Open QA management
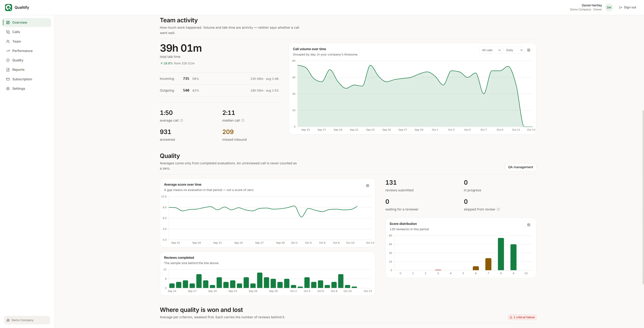The height and width of the screenshot is (328, 644). click(x=521, y=167)
